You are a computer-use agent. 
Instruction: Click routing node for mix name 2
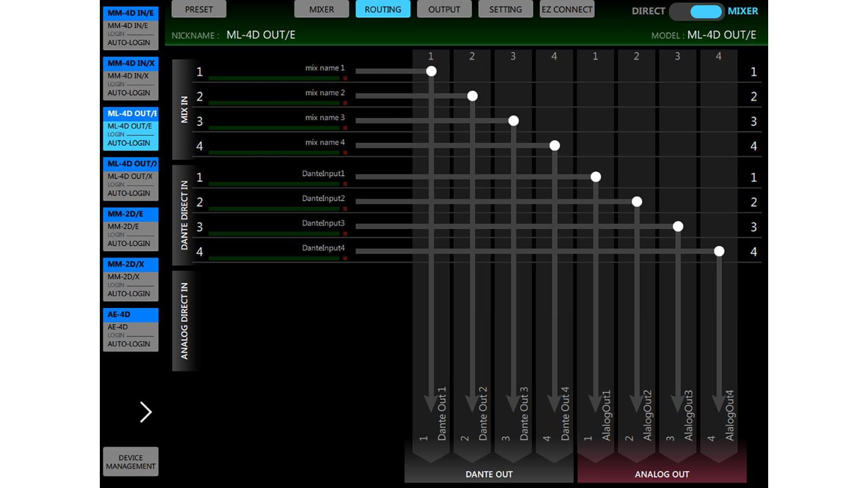[473, 96]
